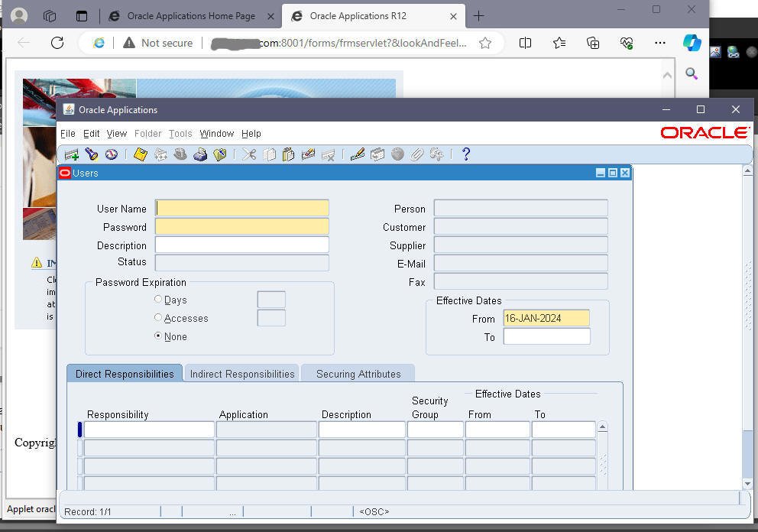Click the New record toolbar icon

tap(72, 154)
